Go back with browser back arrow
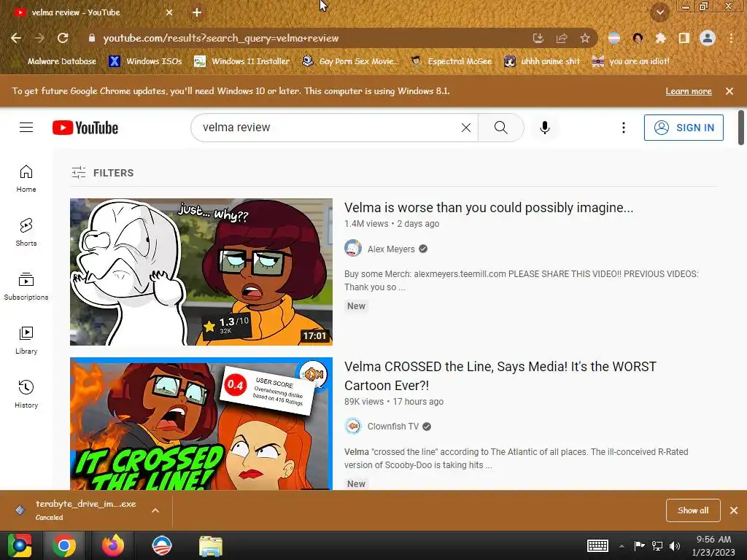This screenshot has height=560, width=747. (x=16, y=38)
